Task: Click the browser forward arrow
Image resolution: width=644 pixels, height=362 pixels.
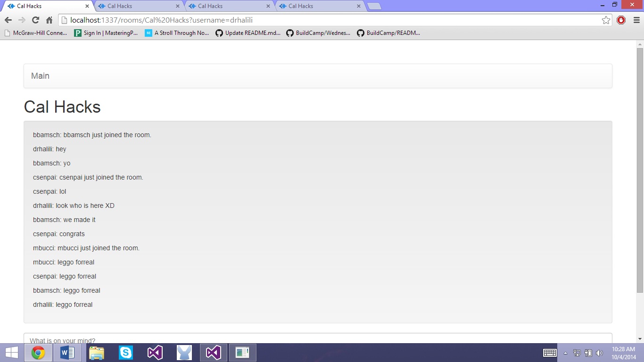Action: pos(22,20)
